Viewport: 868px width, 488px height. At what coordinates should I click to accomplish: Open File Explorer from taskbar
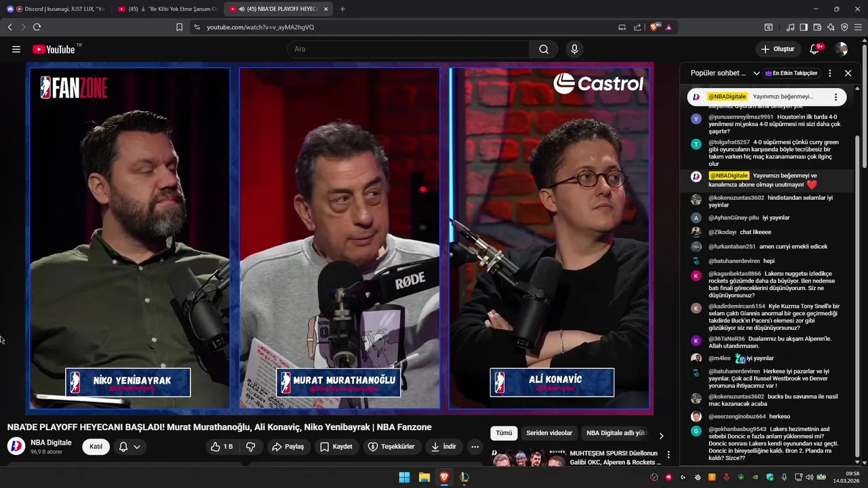(x=424, y=477)
